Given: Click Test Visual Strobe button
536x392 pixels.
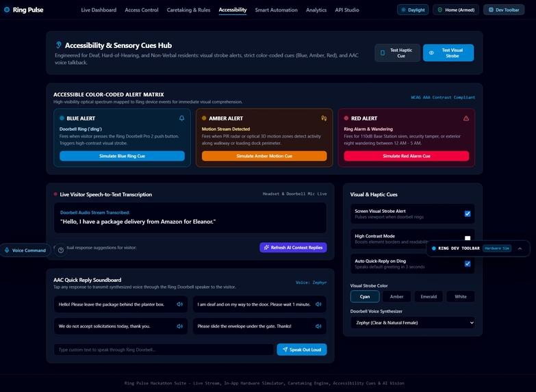Looking at the screenshot, I should 448,53.
